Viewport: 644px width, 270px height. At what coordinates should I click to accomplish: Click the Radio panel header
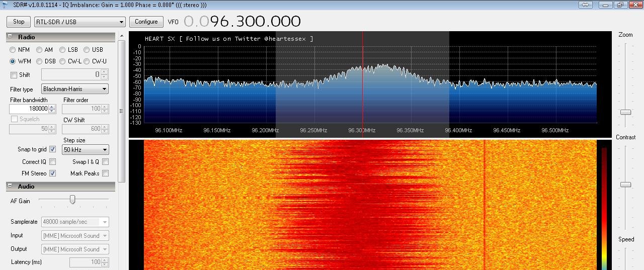[60, 37]
